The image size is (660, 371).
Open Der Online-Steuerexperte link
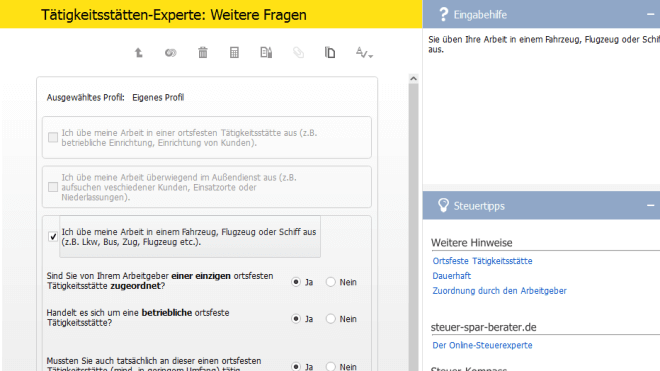click(x=482, y=345)
